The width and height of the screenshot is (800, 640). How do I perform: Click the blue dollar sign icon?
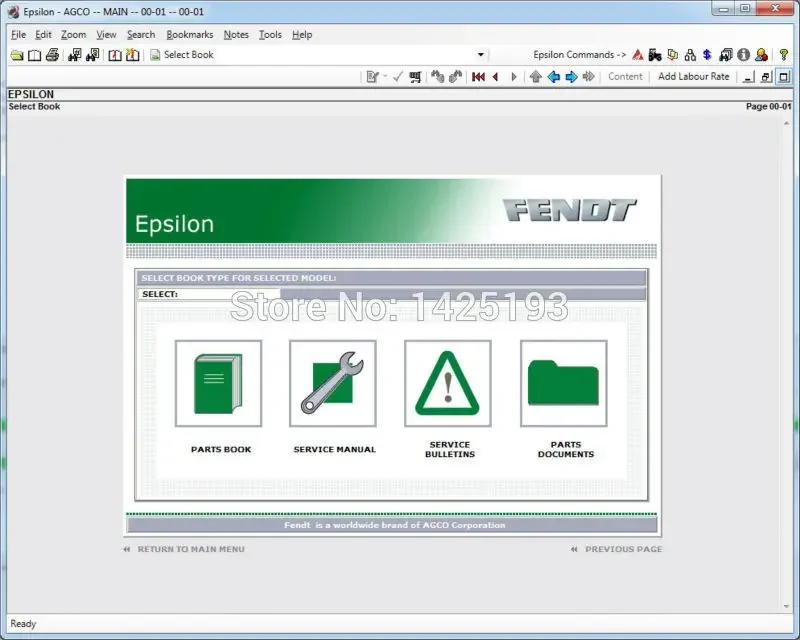click(x=707, y=55)
